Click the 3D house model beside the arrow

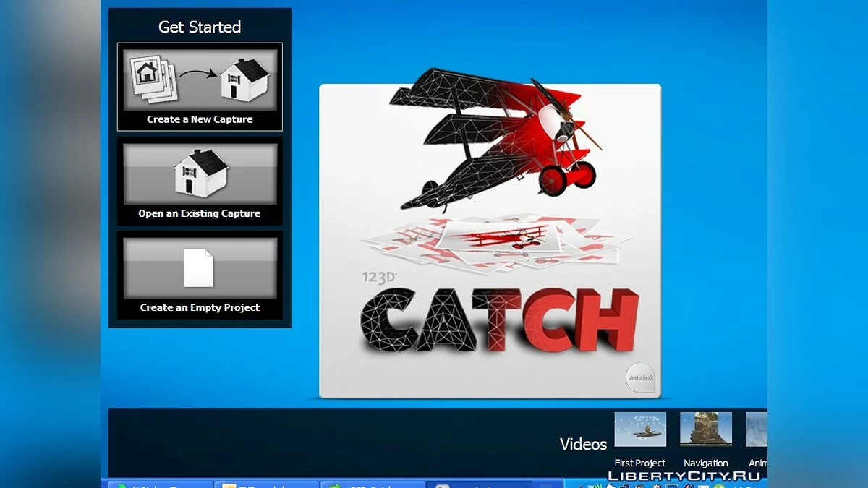tap(244, 77)
